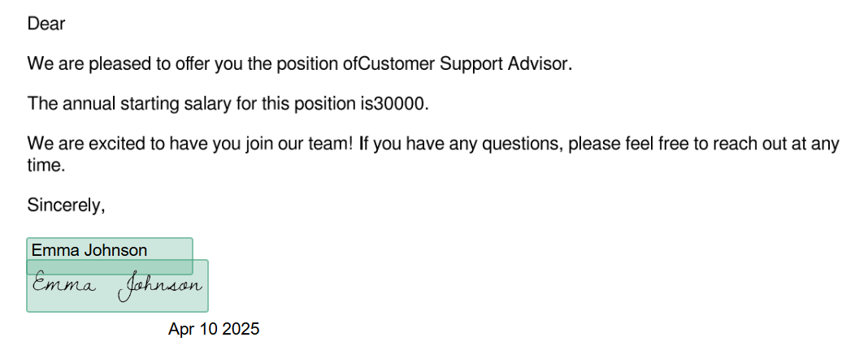Click the handwritten word "Emma" in the signature

click(64, 283)
